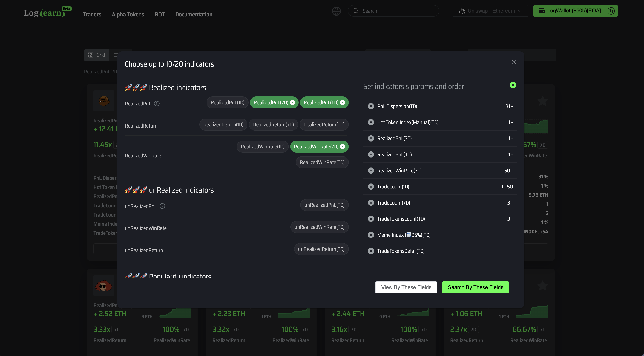Edit the PnL Dispersion(TD) range value 31 -
This screenshot has width=644, height=356.
[509, 106]
